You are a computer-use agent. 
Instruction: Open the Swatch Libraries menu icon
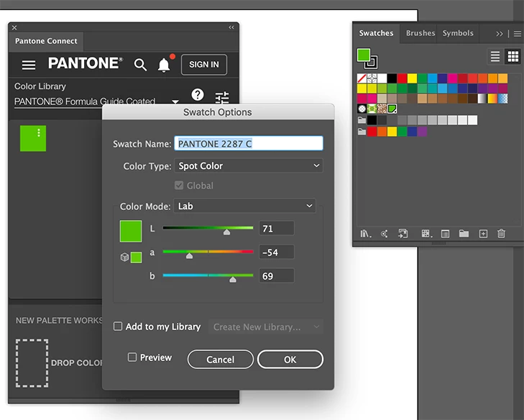pyautogui.click(x=366, y=234)
